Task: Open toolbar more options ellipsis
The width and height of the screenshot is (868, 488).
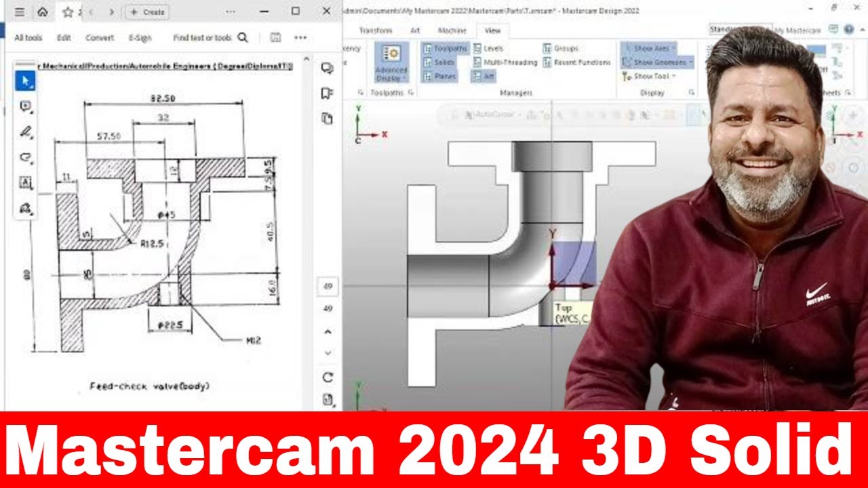Action: (x=300, y=38)
